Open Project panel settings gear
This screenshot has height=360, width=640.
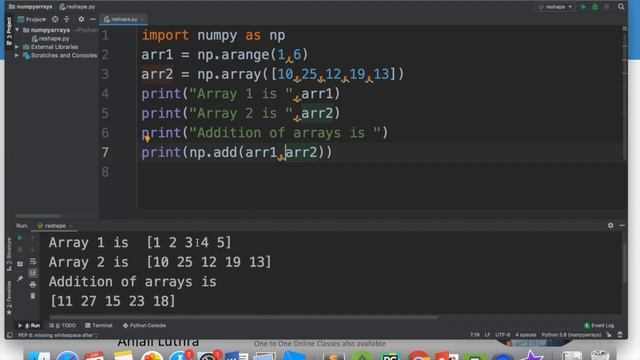click(81, 19)
